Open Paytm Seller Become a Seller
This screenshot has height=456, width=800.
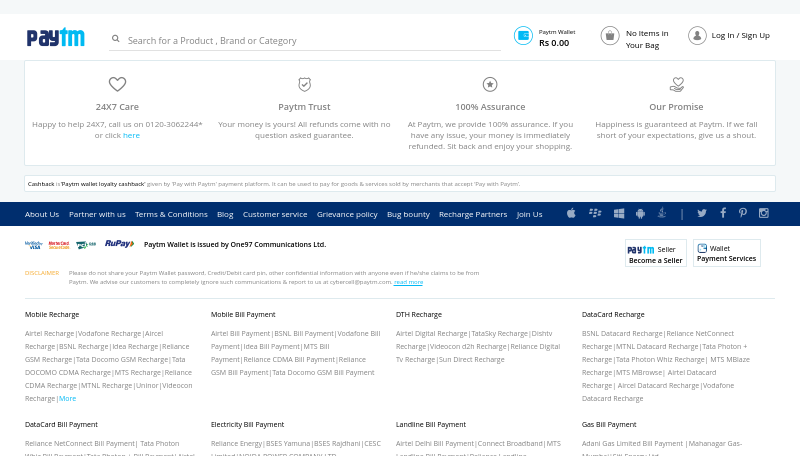[x=656, y=253]
